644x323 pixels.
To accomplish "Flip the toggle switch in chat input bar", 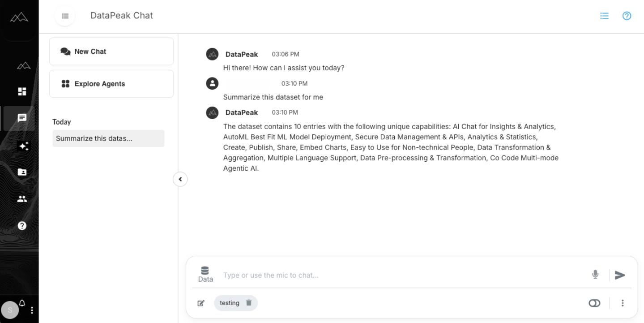I will [x=594, y=303].
